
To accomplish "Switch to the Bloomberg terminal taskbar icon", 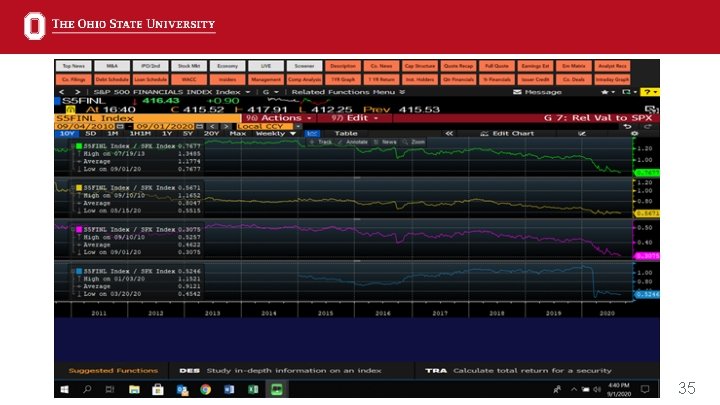I will 276,389.
